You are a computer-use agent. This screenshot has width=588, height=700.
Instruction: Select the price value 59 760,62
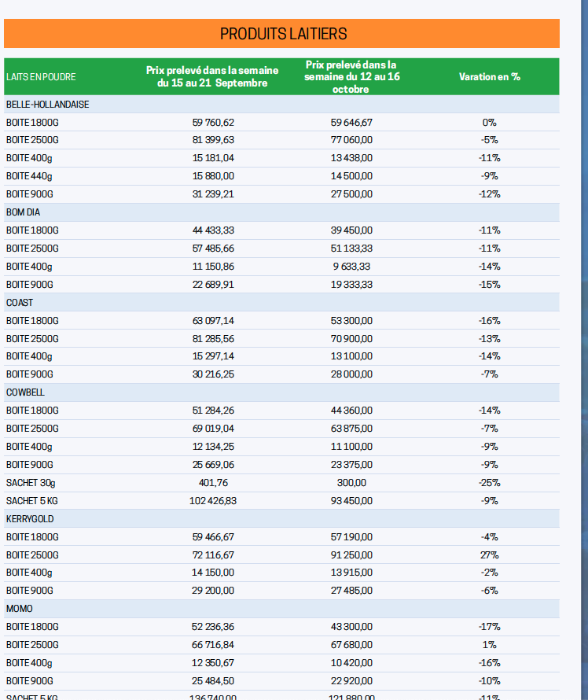[213, 123]
